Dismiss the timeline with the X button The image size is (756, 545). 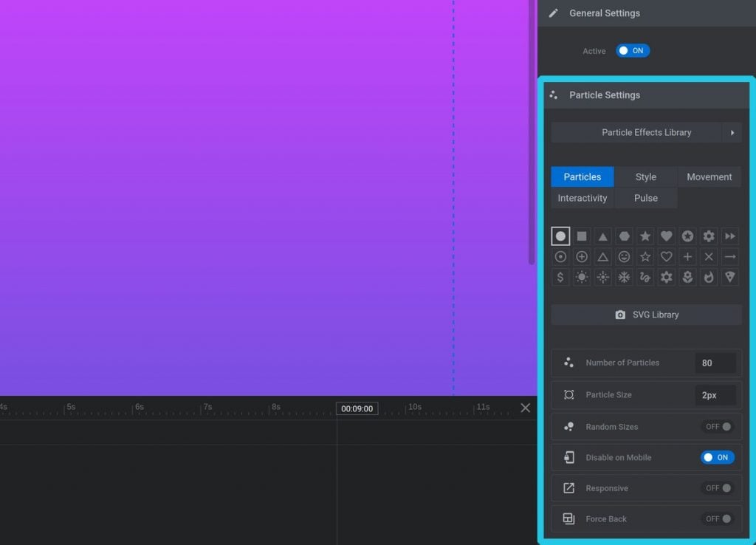526,407
